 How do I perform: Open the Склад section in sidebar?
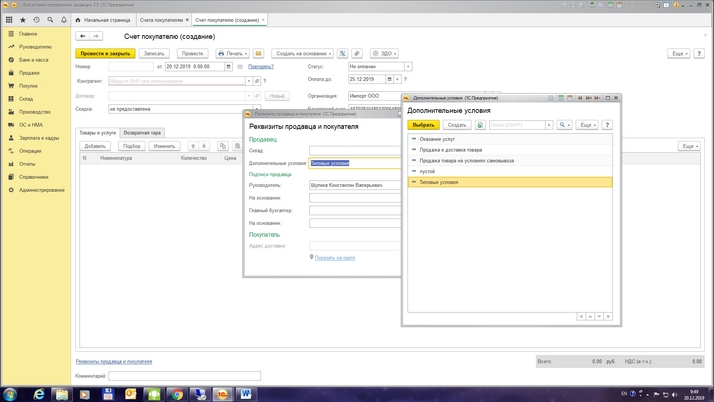click(x=26, y=99)
